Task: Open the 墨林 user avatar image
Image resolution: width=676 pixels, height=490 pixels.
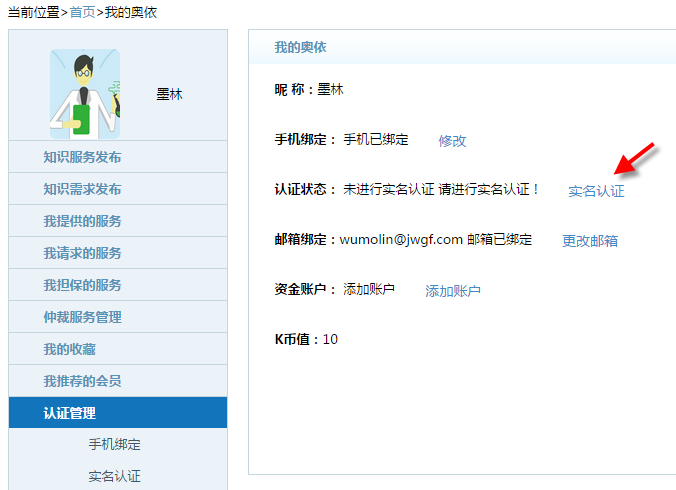Action: (x=85, y=94)
